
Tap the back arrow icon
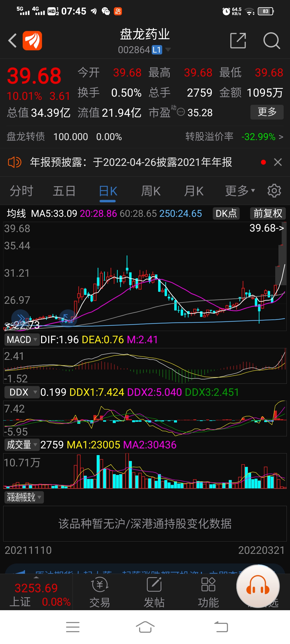coord(12,41)
